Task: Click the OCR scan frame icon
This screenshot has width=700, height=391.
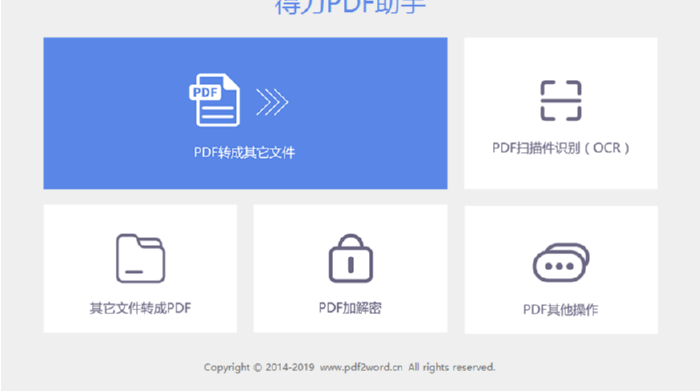Action: point(561,101)
